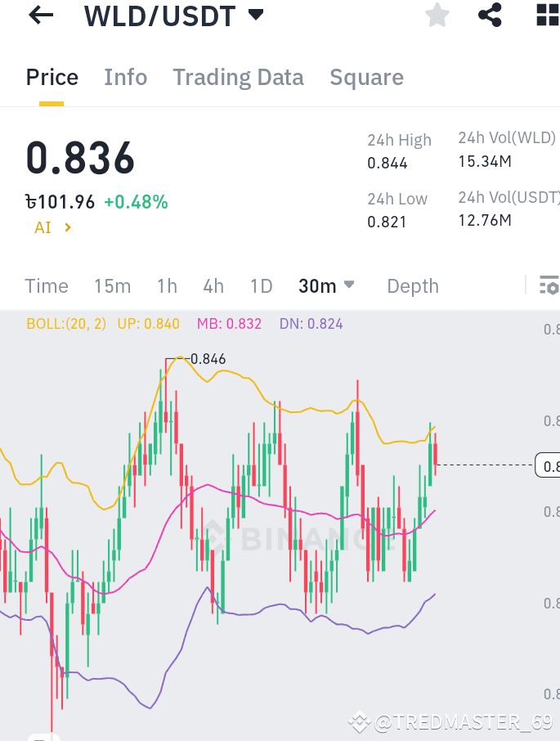
Task: Select the 1h timeframe
Action: [x=166, y=286]
